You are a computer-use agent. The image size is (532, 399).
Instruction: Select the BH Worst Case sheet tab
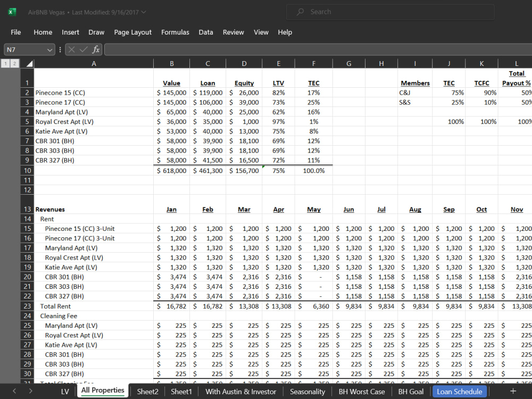pos(362,392)
